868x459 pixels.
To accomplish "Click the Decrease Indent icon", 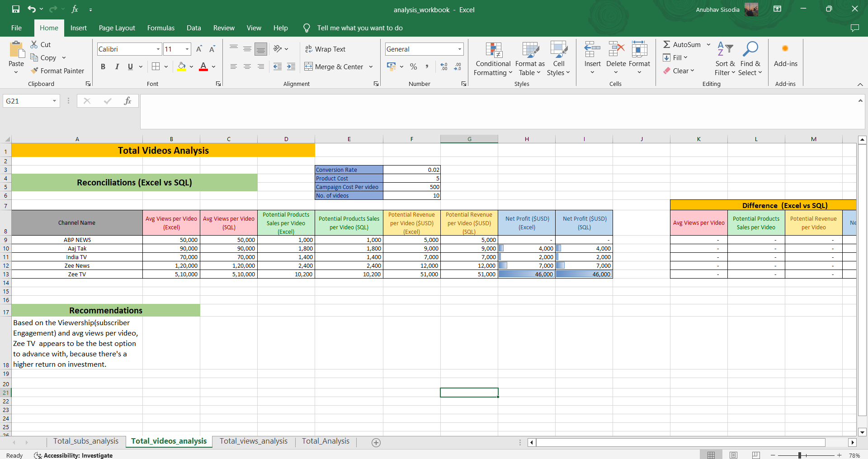I will click(x=278, y=66).
